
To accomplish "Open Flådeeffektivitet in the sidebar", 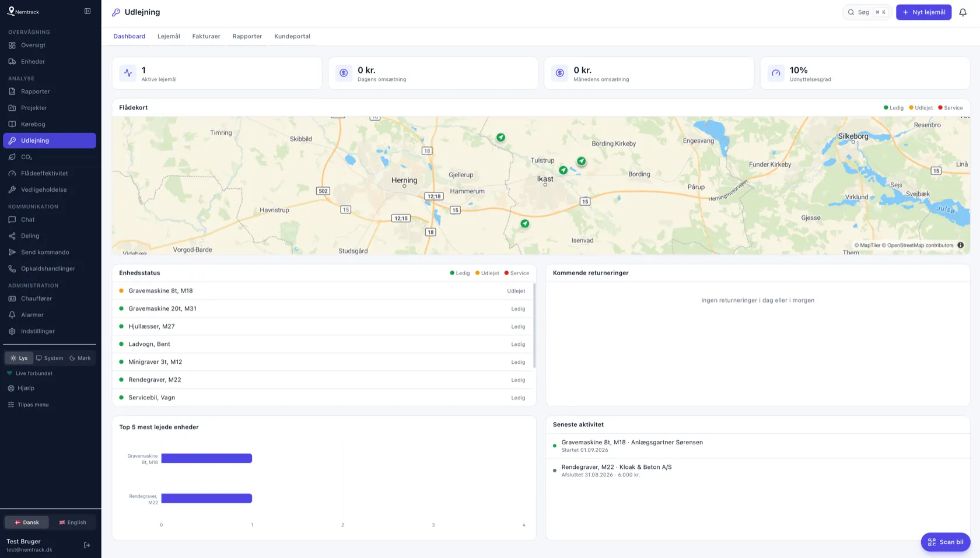I will pyautogui.click(x=50, y=173).
